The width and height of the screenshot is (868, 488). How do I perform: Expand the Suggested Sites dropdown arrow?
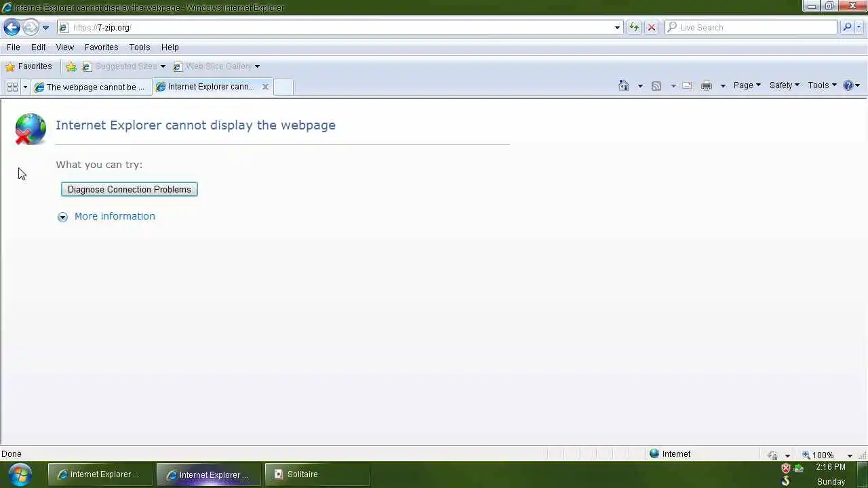tap(163, 66)
